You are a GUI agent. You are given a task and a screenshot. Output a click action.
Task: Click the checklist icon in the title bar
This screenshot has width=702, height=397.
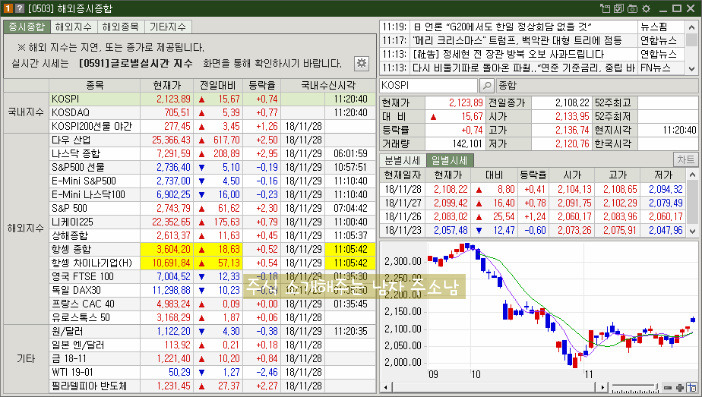click(619, 9)
